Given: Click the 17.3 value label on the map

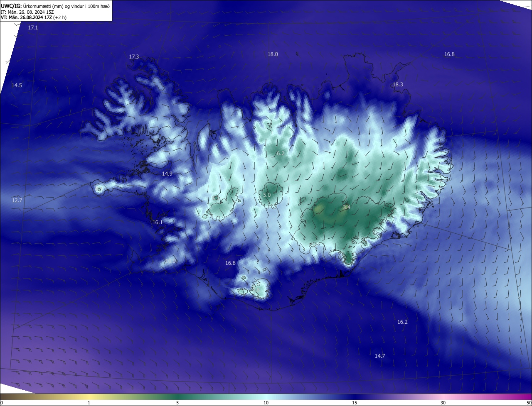Looking at the screenshot, I should [134, 57].
